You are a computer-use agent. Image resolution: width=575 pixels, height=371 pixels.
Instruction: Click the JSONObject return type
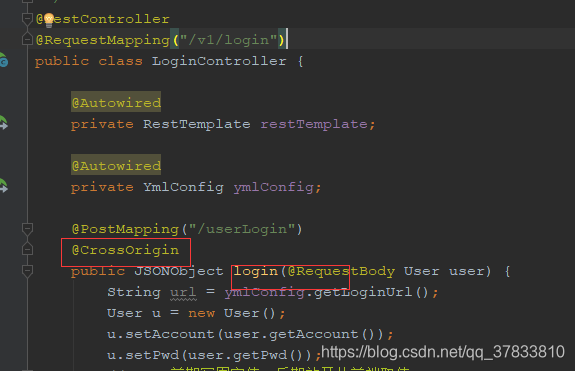coord(179,271)
